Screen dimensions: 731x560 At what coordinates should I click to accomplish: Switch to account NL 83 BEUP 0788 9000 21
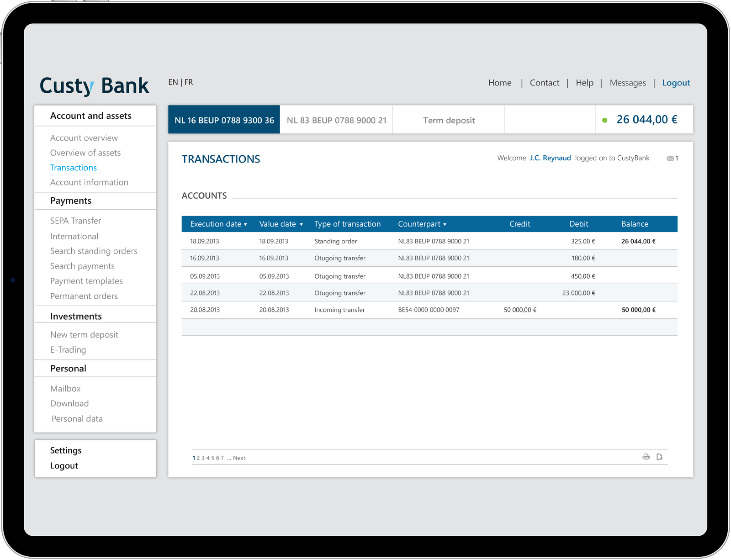tap(336, 120)
